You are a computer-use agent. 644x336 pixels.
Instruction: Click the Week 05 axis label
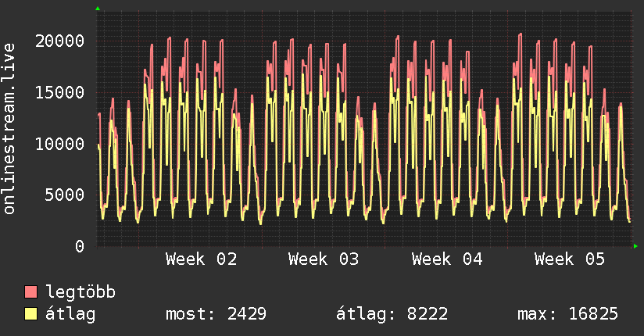click(x=569, y=259)
